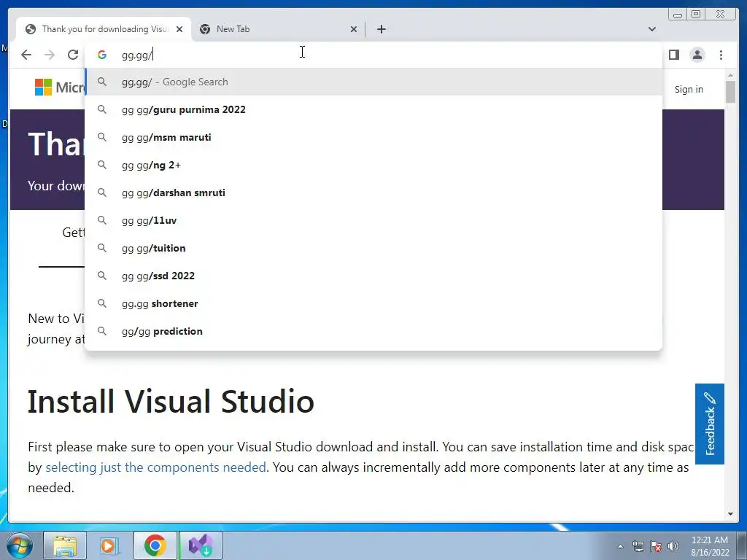Click the Google icon in address bar
747x560 pixels.
click(101, 55)
